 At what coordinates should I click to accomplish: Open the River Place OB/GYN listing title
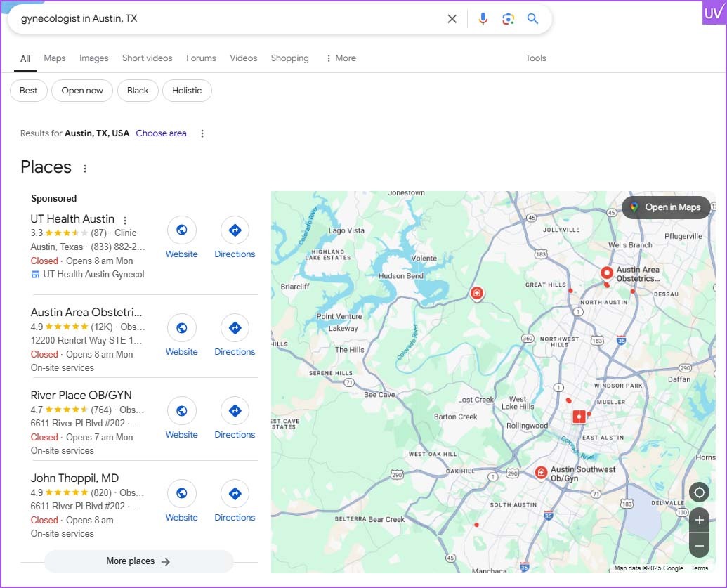[81, 395]
